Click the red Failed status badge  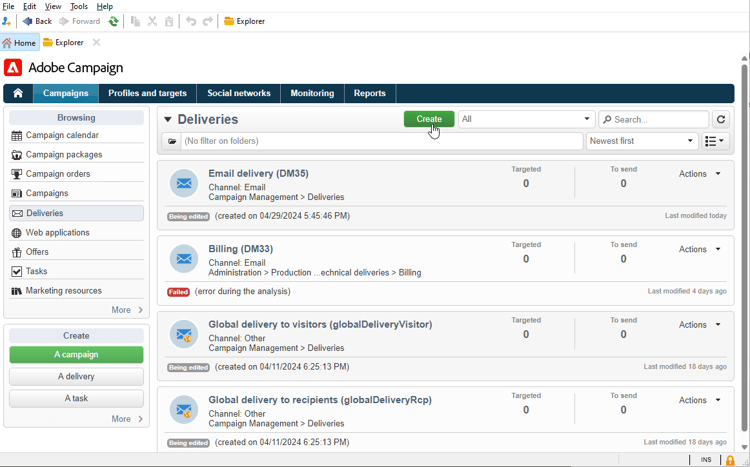click(178, 292)
